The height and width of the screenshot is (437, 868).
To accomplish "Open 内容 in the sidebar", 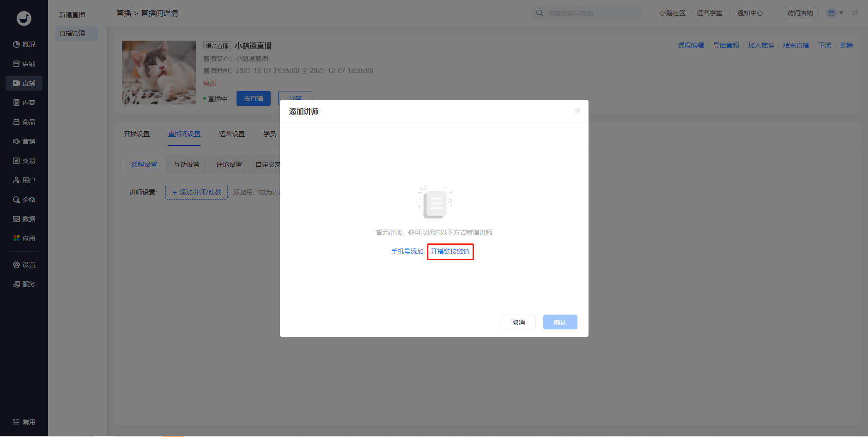I will [x=24, y=103].
